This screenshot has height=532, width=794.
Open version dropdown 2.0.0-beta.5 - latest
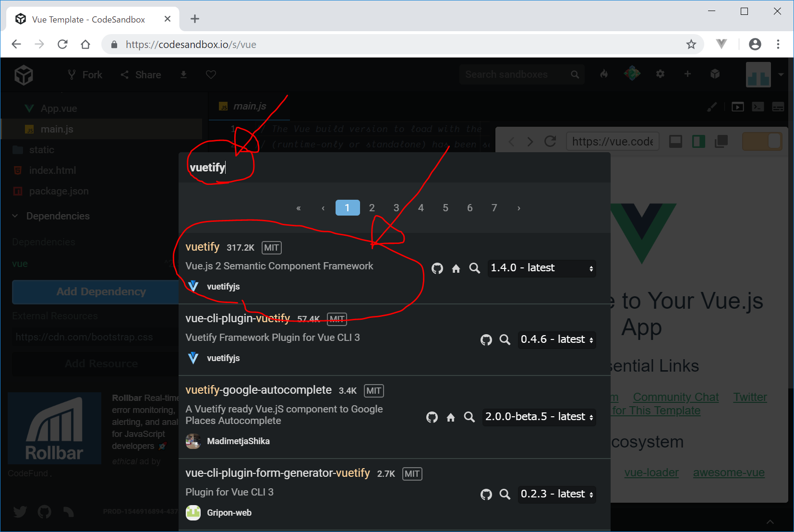539,417
